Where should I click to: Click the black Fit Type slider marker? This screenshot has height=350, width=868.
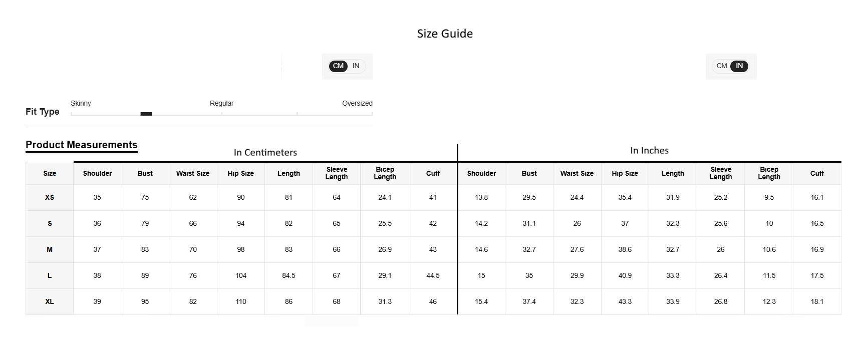click(x=146, y=114)
